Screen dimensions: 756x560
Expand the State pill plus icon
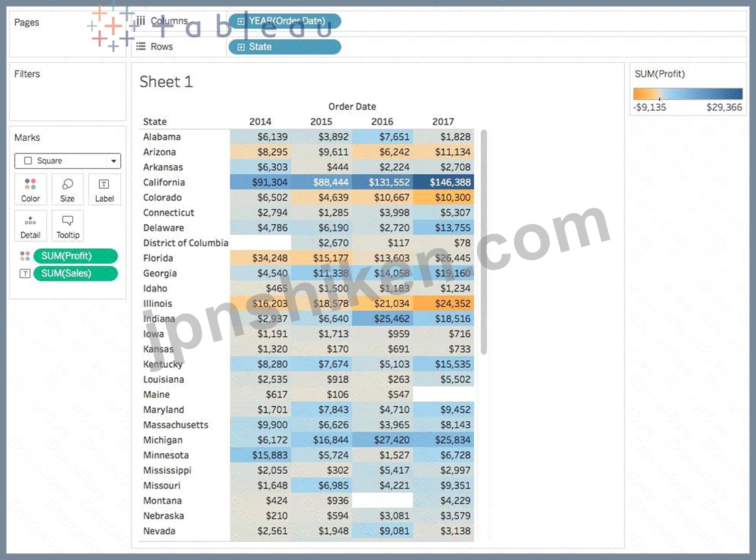point(241,47)
